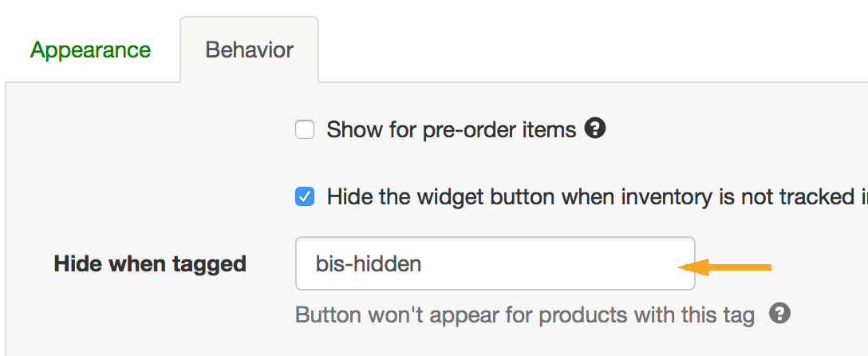Enable the Show for pre-order items checkbox
Image resolution: width=868 pixels, height=356 pixels.
(305, 129)
